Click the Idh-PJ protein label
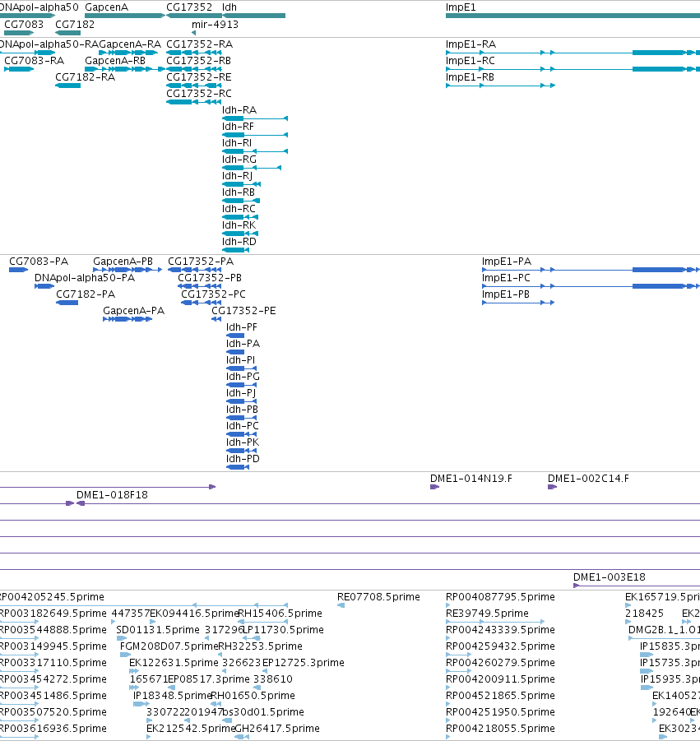The height and width of the screenshot is (741, 700). click(241, 393)
